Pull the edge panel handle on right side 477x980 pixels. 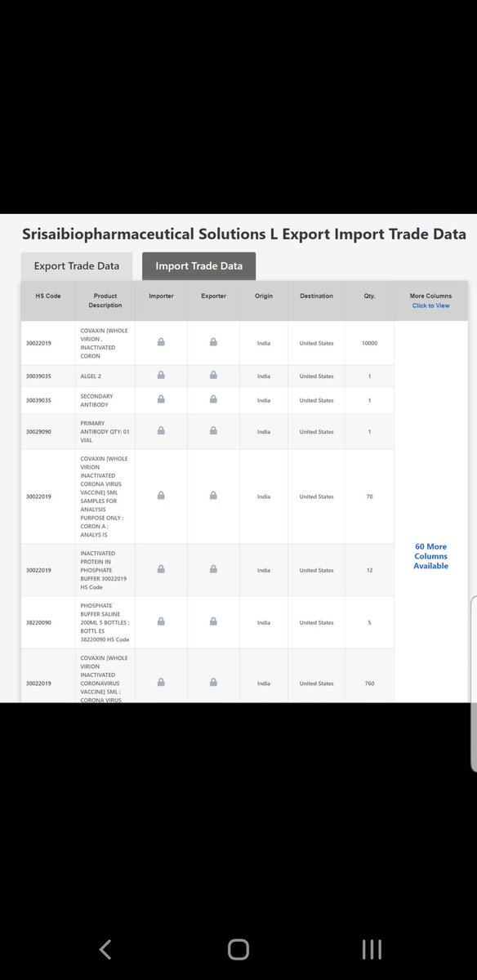pos(475,684)
